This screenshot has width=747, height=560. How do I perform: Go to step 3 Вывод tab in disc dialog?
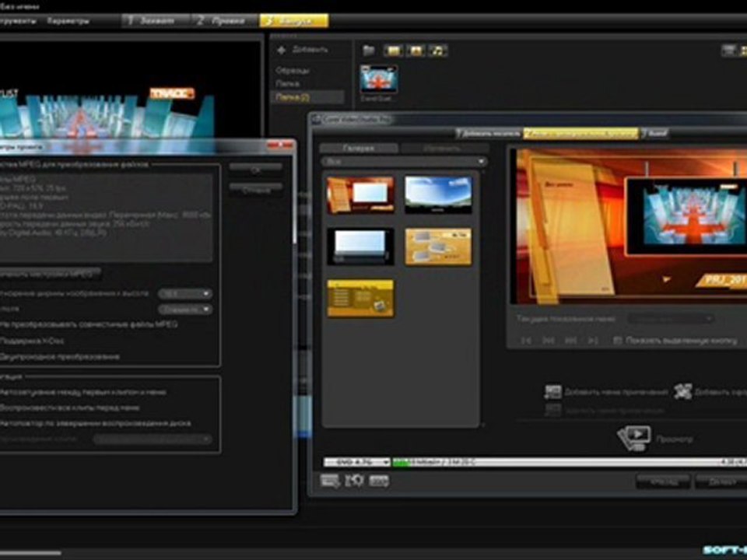tap(654, 134)
